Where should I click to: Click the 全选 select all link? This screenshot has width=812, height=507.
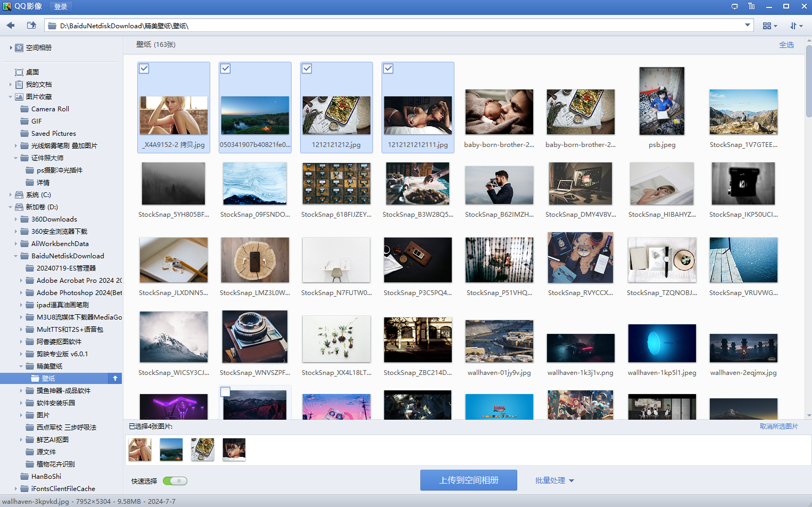tap(786, 45)
